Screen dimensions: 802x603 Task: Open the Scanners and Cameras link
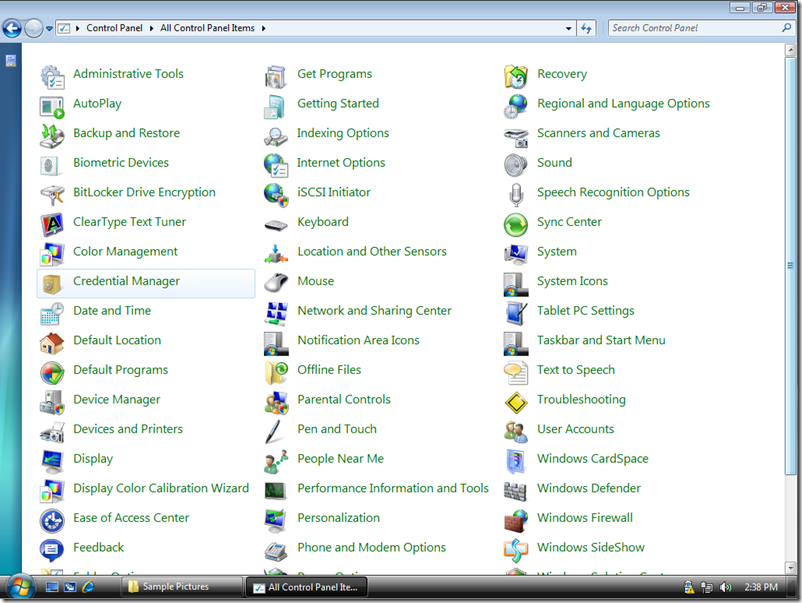(598, 133)
